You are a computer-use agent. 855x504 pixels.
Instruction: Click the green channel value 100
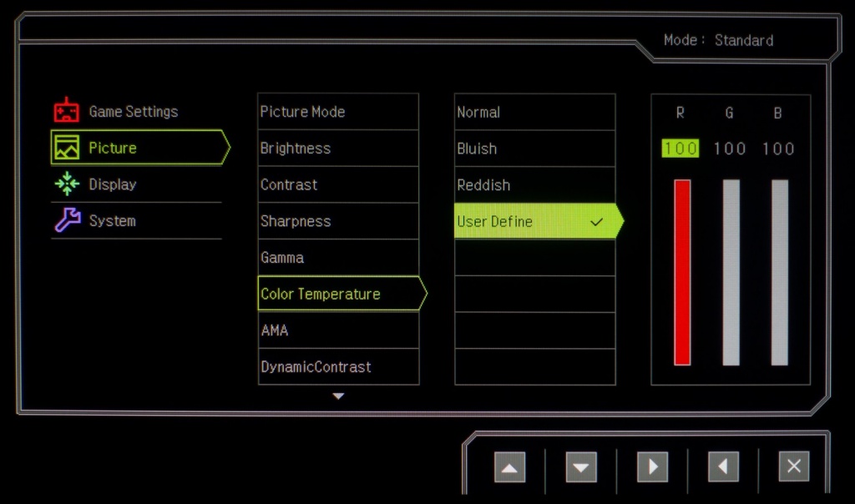coord(730,149)
